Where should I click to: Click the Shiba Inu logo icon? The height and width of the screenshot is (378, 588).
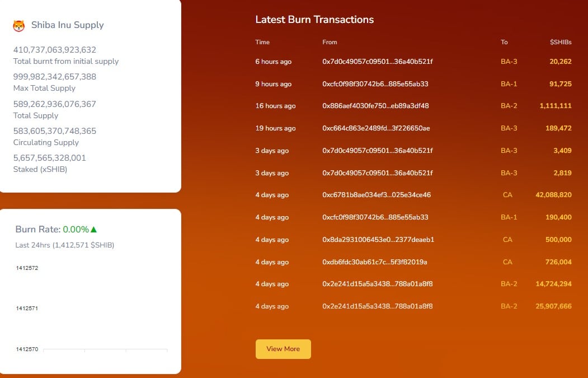(19, 25)
